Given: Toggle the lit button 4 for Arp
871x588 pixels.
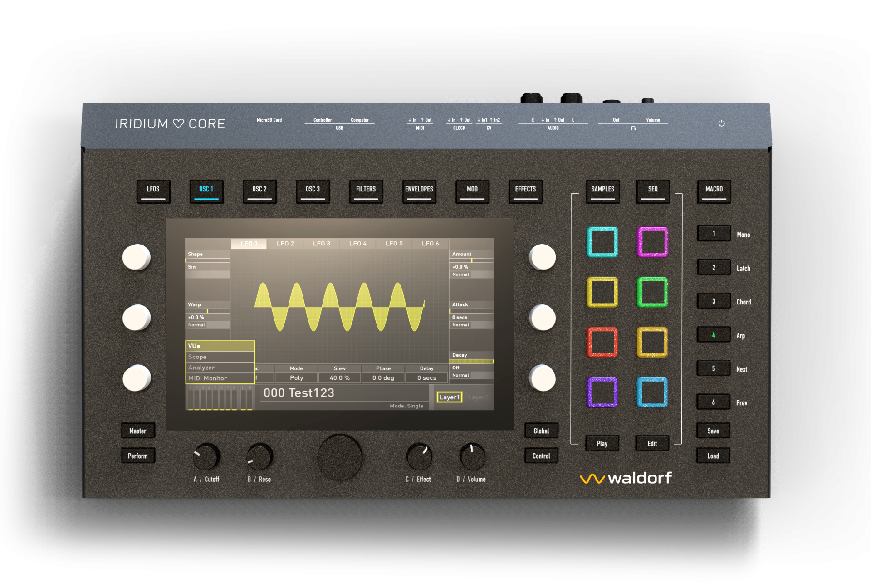Looking at the screenshot, I should click(714, 335).
